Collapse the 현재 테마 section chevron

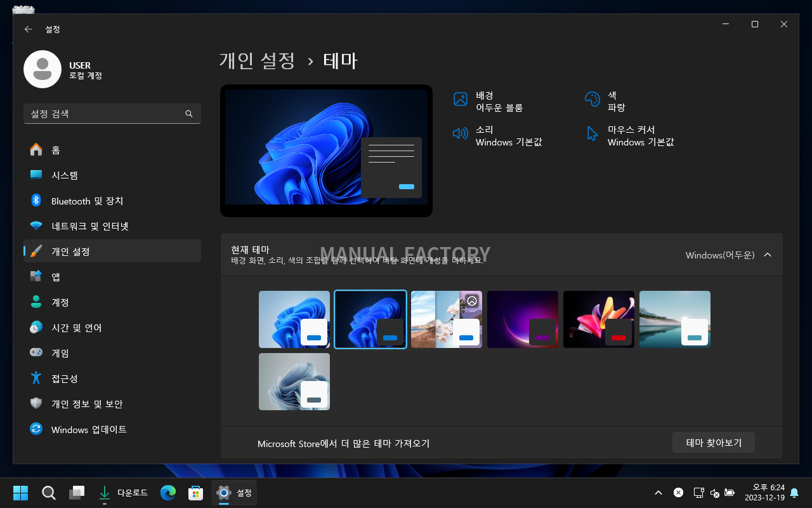(x=768, y=255)
